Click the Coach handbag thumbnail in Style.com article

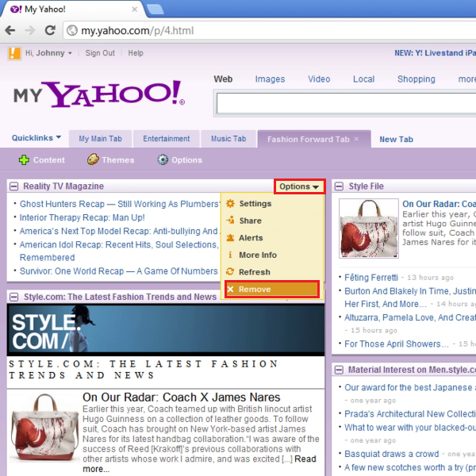click(44, 428)
